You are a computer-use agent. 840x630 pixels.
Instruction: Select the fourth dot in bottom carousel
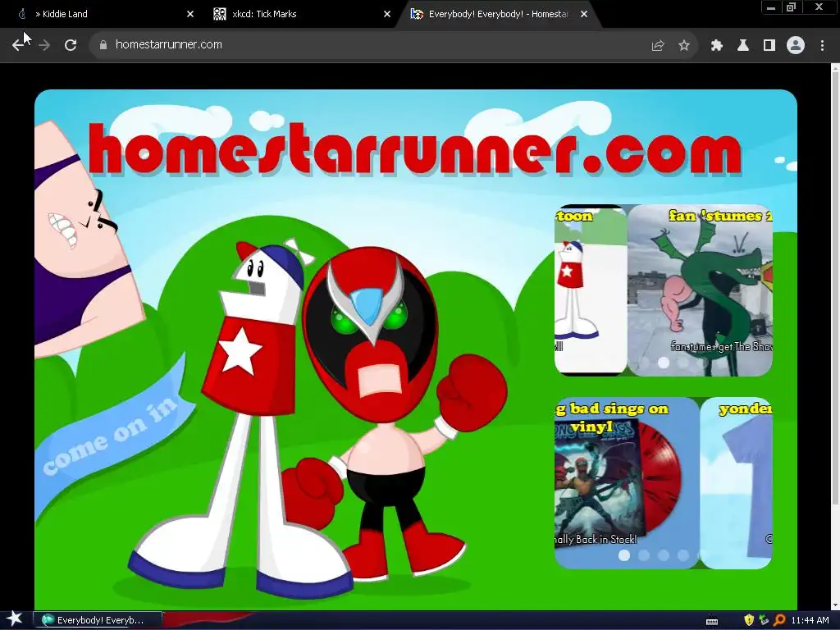coord(683,555)
